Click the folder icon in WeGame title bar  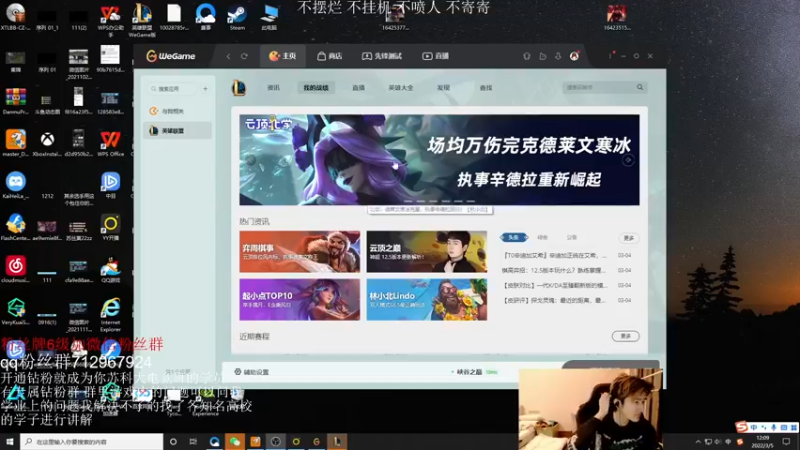click(542, 56)
